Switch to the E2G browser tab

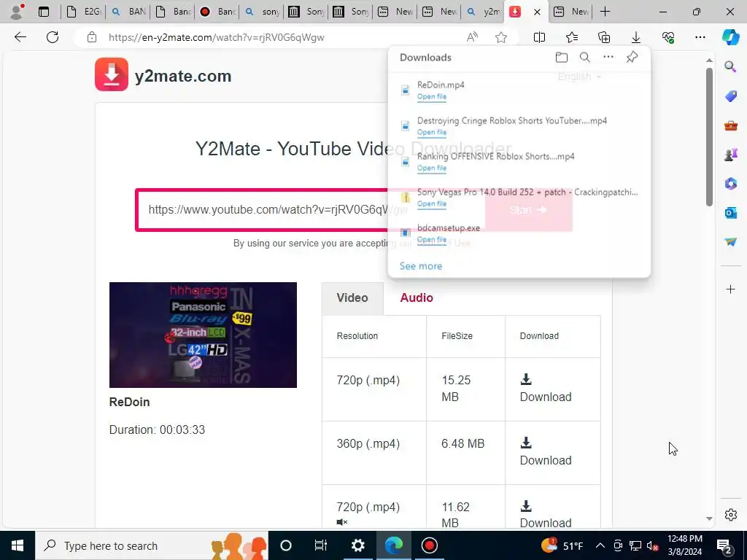pos(83,12)
